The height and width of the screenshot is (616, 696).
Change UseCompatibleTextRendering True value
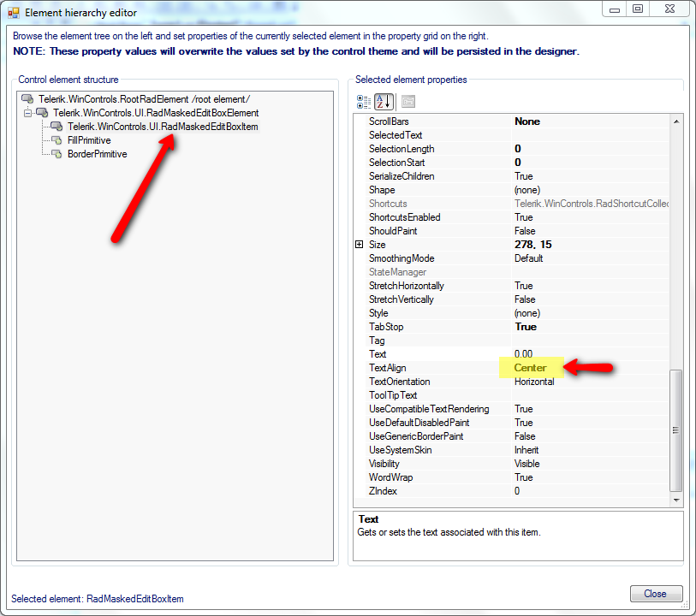tap(591, 409)
